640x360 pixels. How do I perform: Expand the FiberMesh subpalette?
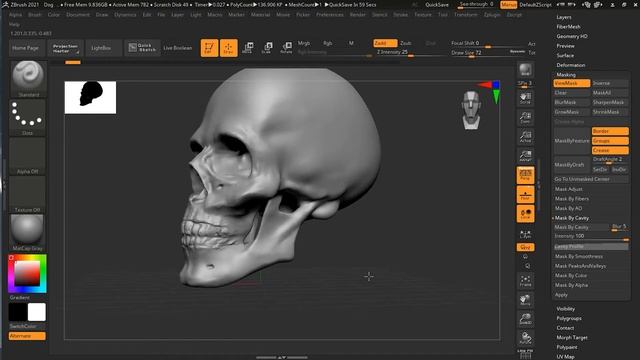pos(568,27)
